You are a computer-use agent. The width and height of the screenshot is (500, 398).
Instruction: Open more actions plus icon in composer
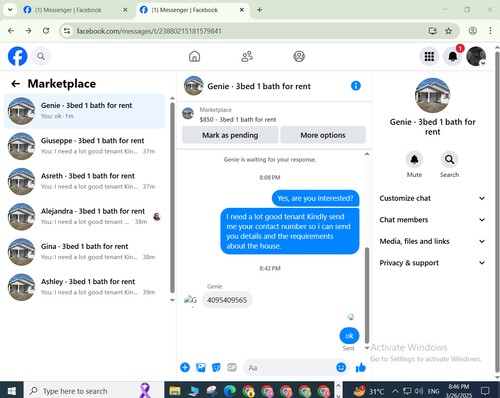click(185, 367)
